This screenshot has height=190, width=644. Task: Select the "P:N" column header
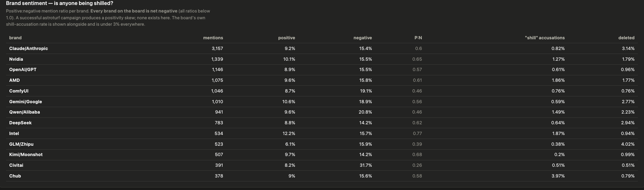[x=418, y=38]
